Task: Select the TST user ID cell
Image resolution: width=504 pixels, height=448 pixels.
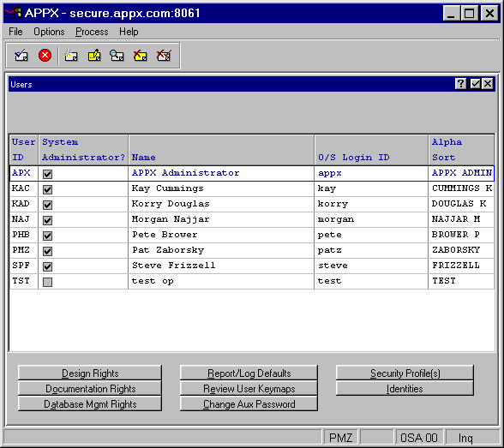Action: click(x=24, y=281)
